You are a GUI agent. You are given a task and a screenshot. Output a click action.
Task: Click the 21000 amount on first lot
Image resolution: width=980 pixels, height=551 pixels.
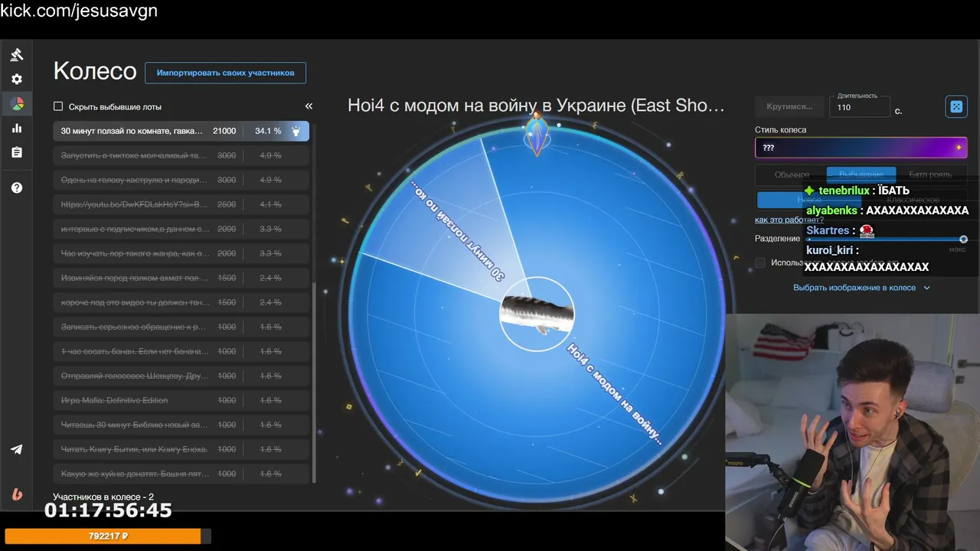point(224,131)
